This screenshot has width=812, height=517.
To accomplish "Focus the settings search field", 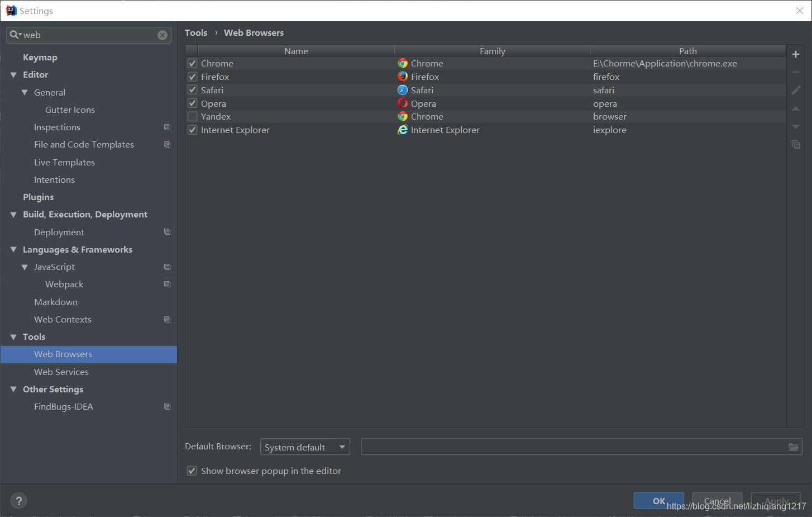I will point(89,35).
